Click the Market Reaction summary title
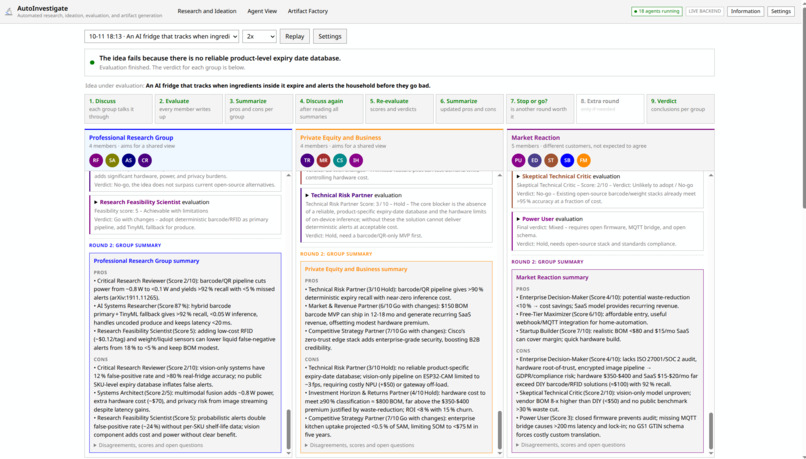 pyautogui.click(x=552, y=278)
